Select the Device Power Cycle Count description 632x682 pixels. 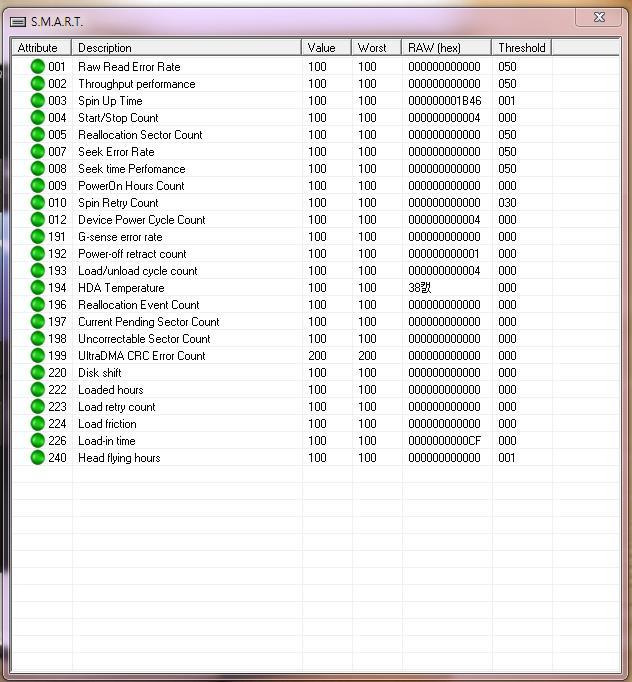(x=141, y=220)
